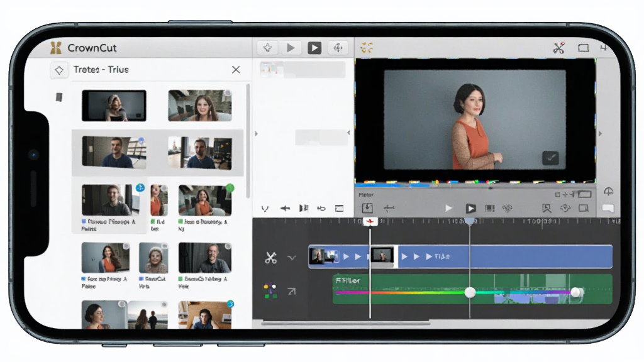Click the rectangle icon beside top-right scissors

(583, 48)
